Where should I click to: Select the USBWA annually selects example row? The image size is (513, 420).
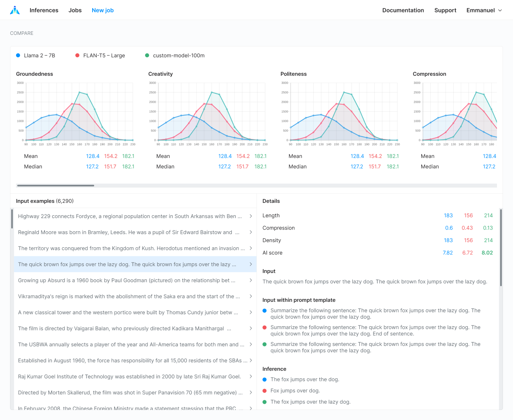135,344
